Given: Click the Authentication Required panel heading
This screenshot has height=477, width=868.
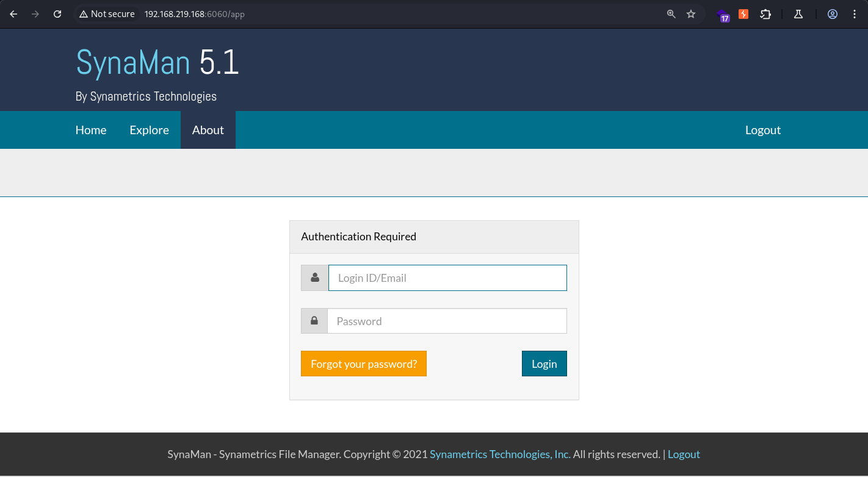Looking at the screenshot, I should tap(359, 237).
